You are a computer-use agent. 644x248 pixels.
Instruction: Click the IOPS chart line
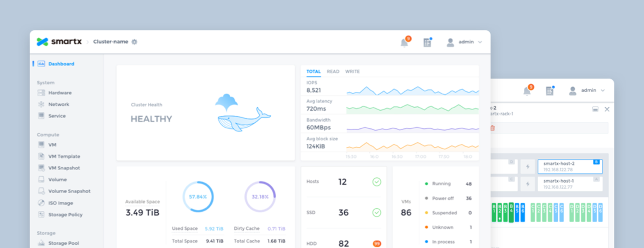(x=413, y=91)
